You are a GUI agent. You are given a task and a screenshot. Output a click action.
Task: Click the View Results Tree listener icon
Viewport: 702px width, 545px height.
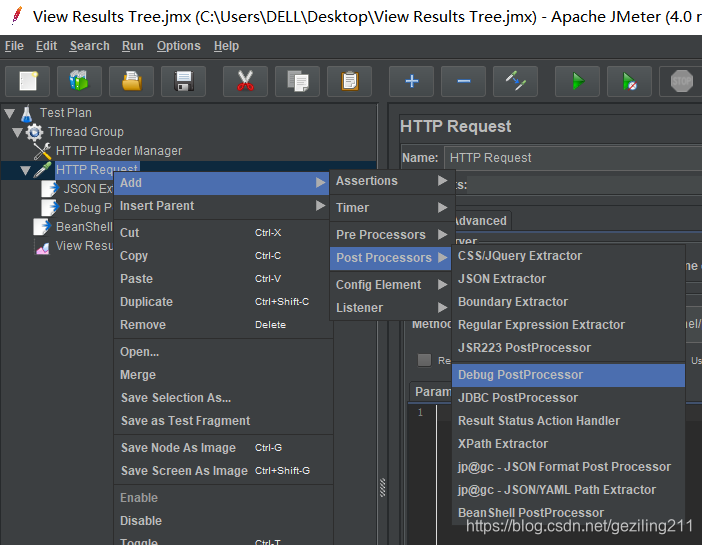(42, 246)
